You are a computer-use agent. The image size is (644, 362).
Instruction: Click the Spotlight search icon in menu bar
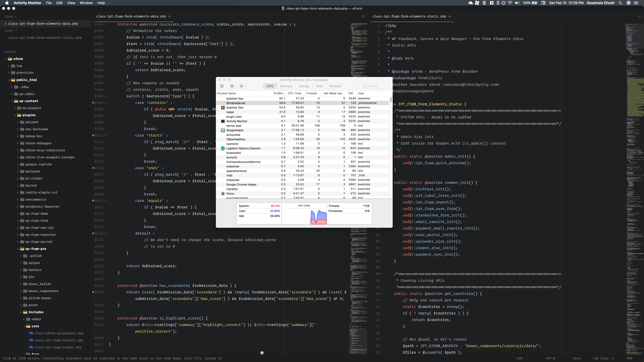click(x=620, y=3)
